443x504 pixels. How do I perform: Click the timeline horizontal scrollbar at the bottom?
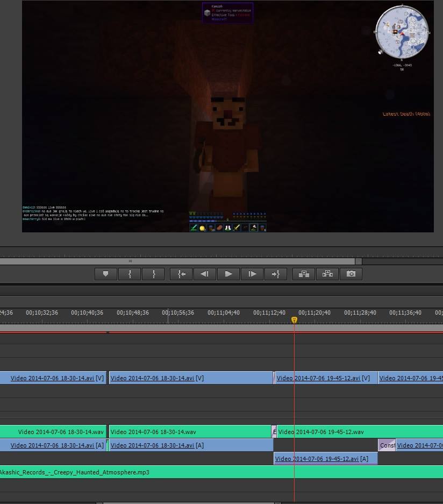(189, 503)
